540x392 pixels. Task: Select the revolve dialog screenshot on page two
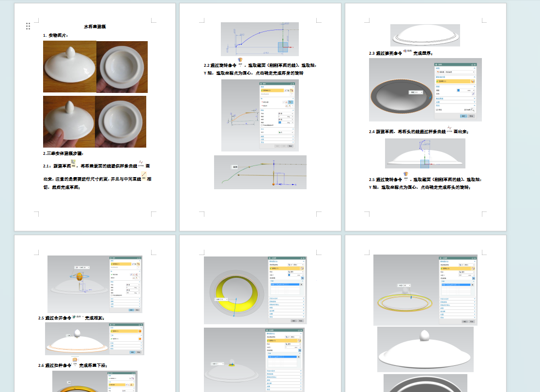[260, 116]
